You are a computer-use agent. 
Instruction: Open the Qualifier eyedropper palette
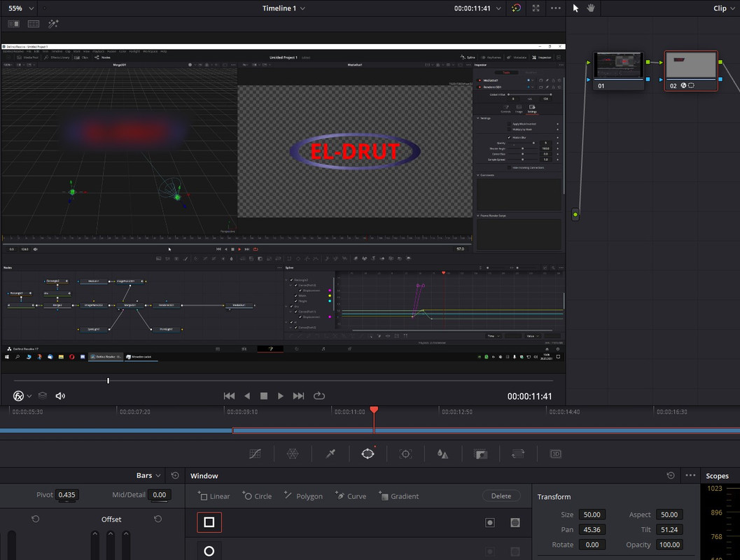click(x=330, y=454)
